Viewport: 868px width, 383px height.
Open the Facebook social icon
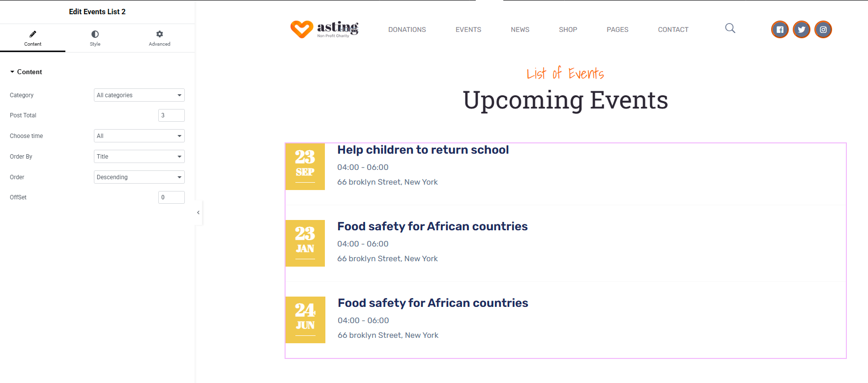point(780,29)
